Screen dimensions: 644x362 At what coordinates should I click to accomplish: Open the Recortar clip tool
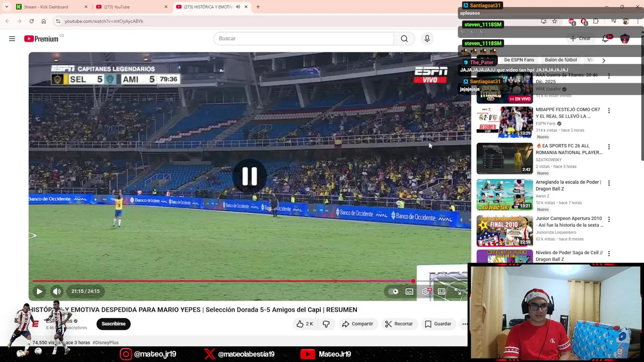(399, 324)
